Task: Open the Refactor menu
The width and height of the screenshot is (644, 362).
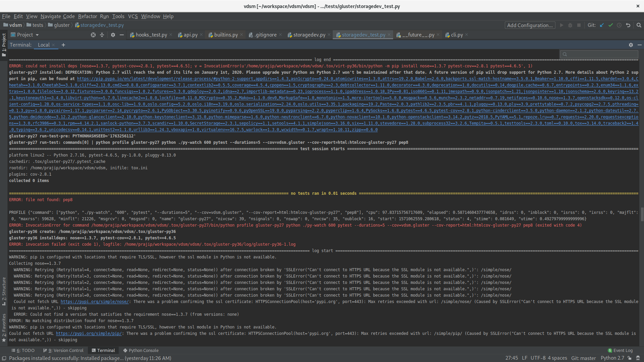Action: tap(87, 16)
